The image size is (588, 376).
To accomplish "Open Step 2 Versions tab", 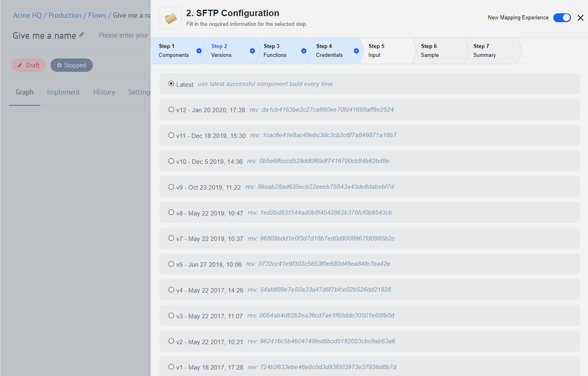I will (x=229, y=51).
